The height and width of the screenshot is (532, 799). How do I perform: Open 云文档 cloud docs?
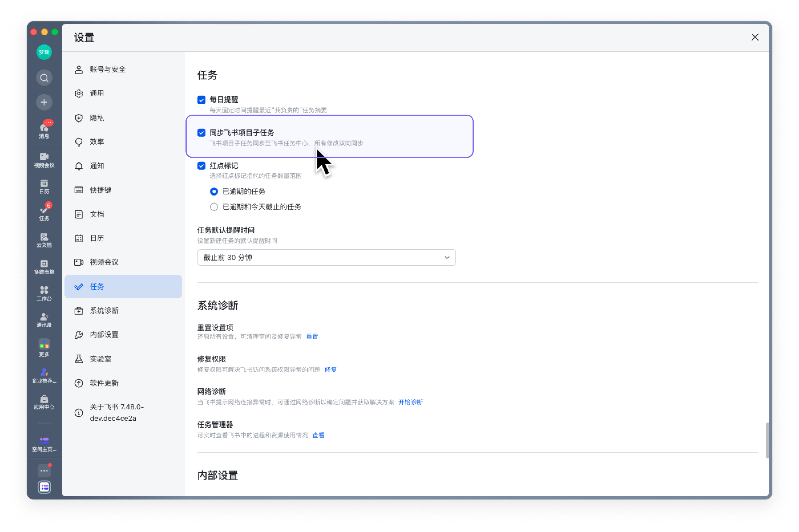(x=44, y=240)
